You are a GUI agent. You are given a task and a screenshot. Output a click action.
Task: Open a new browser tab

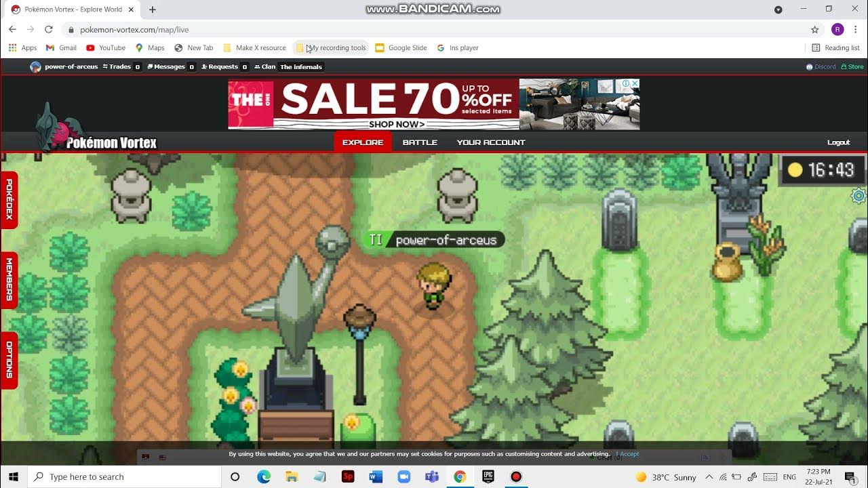pos(152,9)
